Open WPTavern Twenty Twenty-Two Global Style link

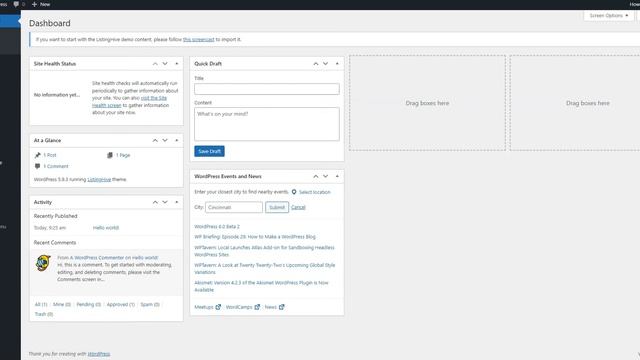point(264,269)
